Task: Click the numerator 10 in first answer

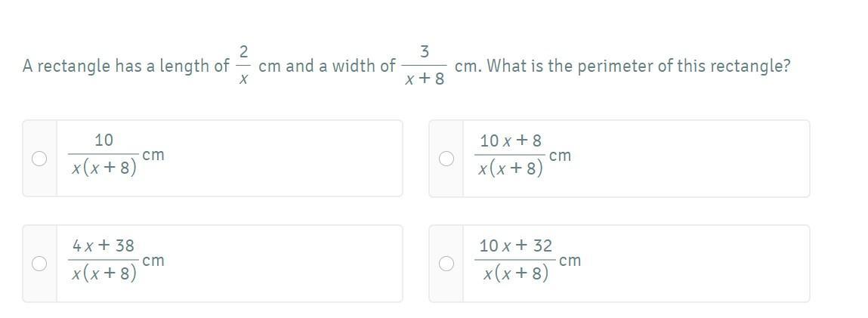Action: (x=103, y=140)
